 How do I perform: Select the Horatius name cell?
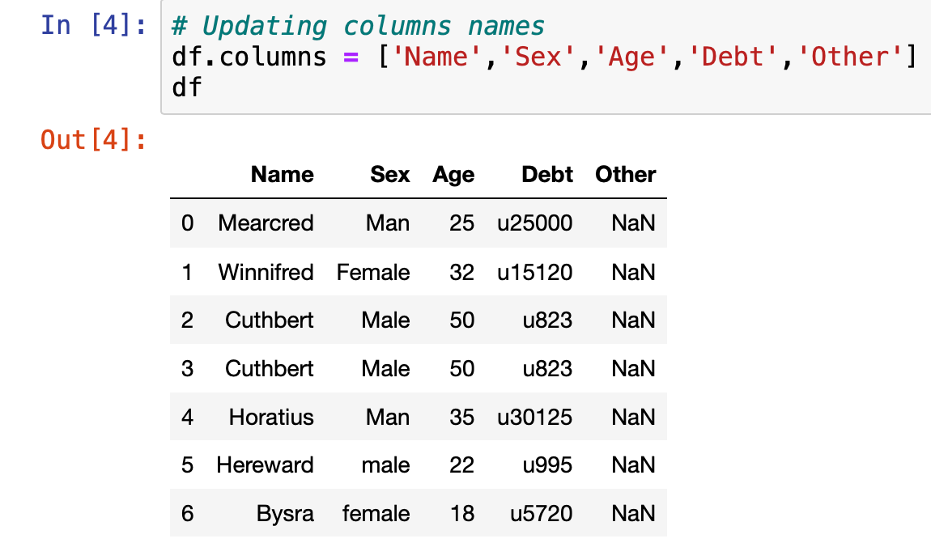pyautogui.click(x=271, y=417)
